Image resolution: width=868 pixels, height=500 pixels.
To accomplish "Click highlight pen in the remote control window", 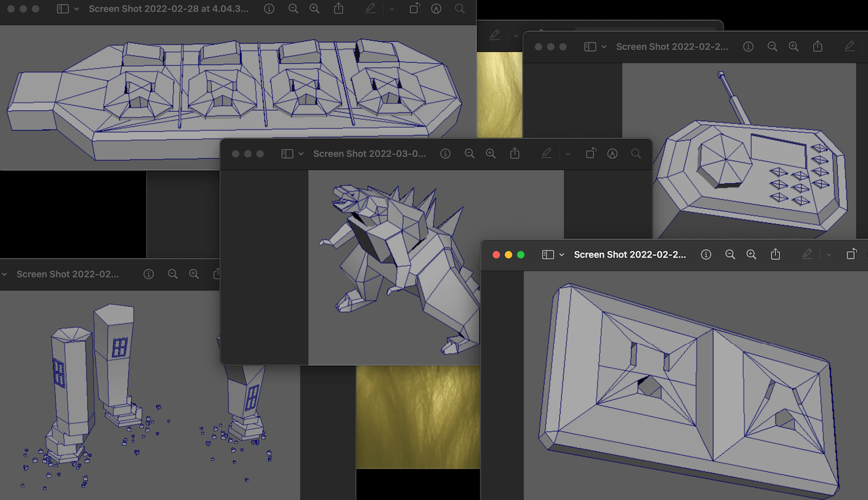I will [x=849, y=47].
